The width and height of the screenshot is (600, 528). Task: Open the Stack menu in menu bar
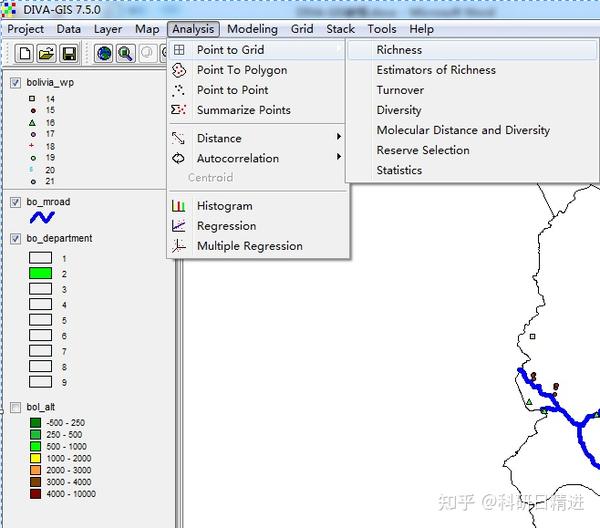coord(340,29)
